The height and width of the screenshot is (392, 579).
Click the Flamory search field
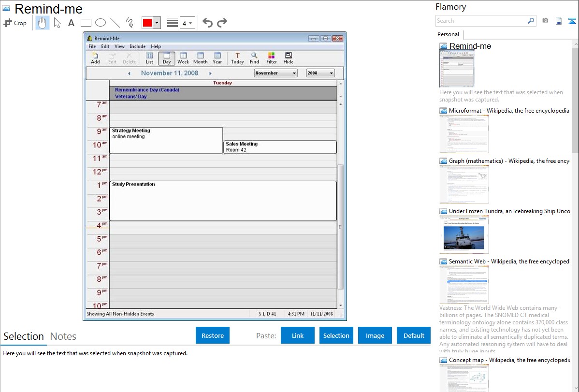coord(481,21)
